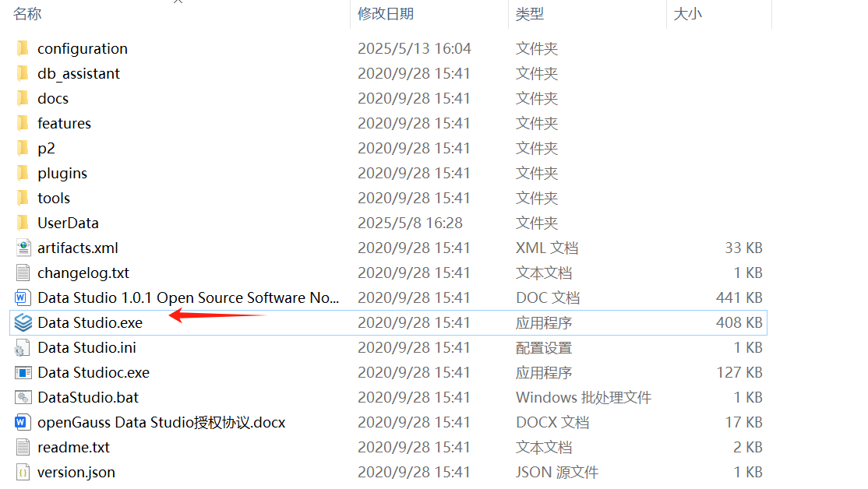Select the version.json file icon
This screenshot has height=489, width=868.
click(23, 472)
